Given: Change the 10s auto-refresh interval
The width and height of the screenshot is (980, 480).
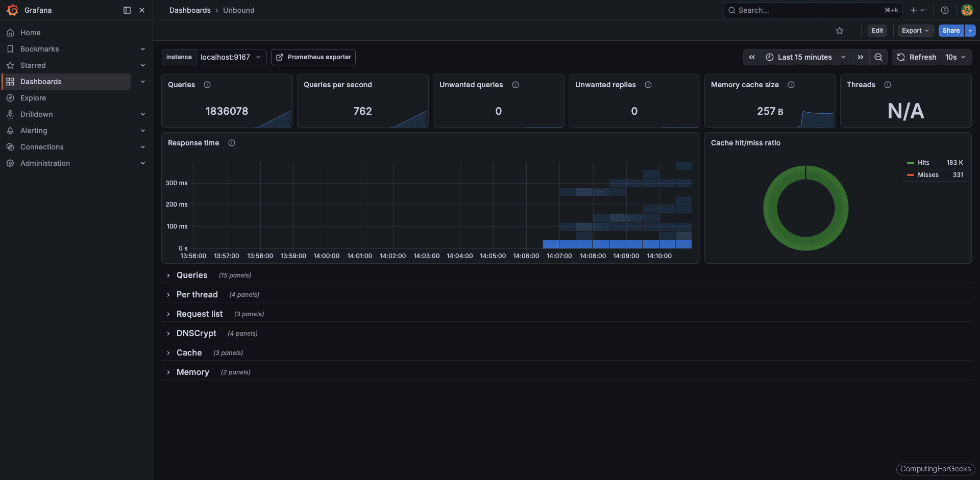Looking at the screenshot, I should [955, 57].
